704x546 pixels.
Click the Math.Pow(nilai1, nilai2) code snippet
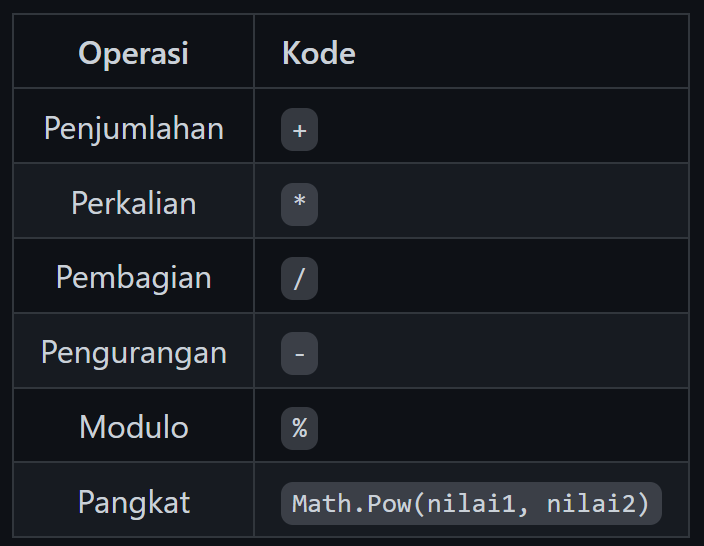tap(471, 503)
